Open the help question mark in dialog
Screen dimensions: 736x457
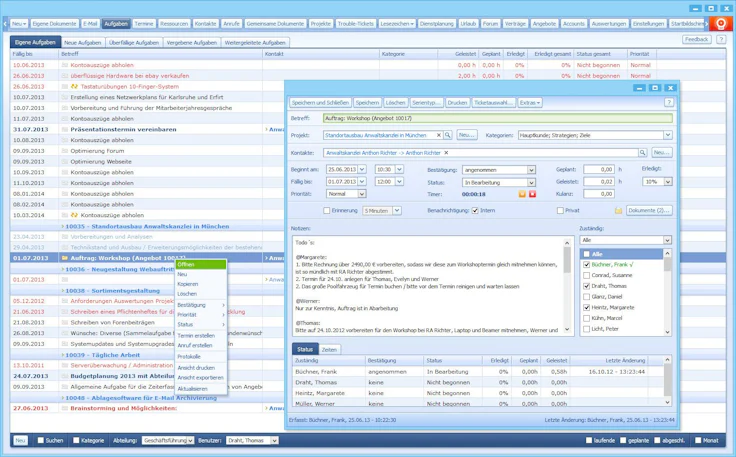(669, 102)
